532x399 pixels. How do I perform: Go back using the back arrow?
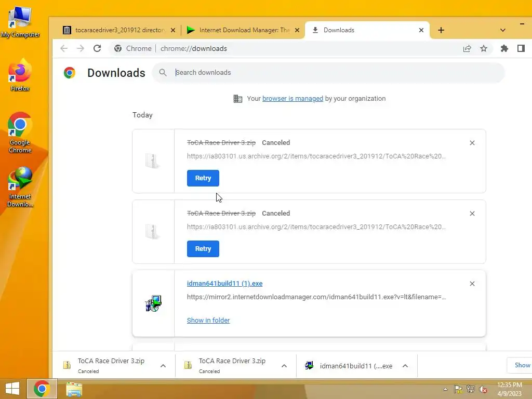(x=64, y=48)
